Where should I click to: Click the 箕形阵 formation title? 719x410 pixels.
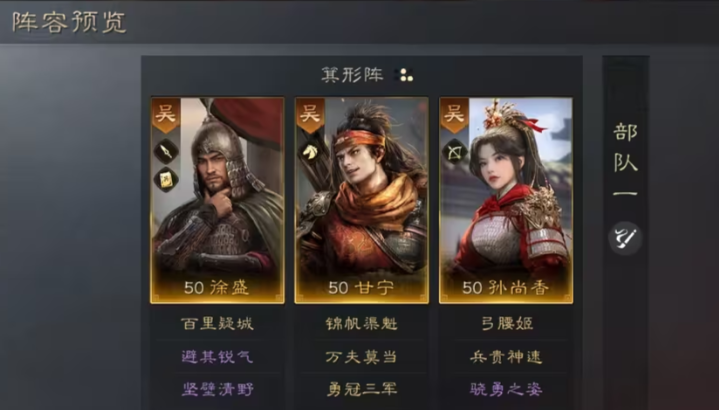pyautogui.click(x=352, y=74)
